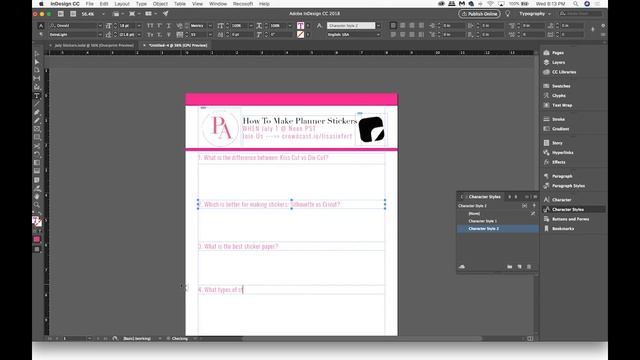Toggle Small Caps formatting
Image resolution: width=640 pixels, height=360 pixels.
[x=150, y=35]
